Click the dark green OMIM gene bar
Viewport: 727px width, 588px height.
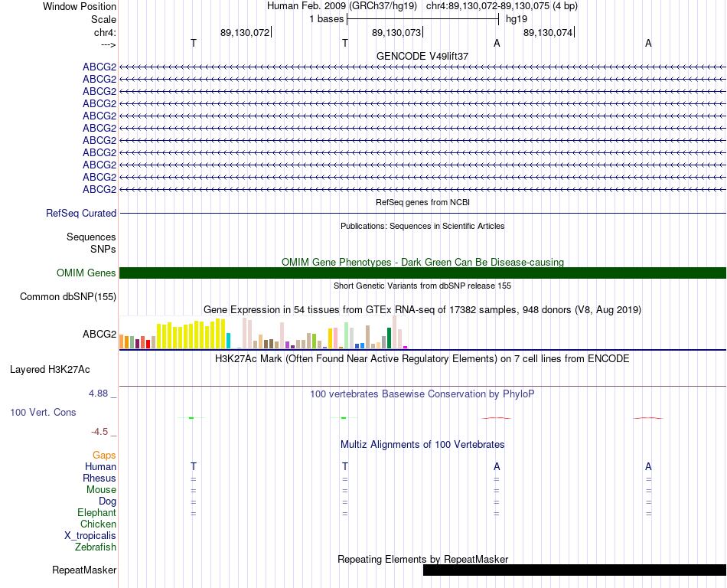pos(422,273)
